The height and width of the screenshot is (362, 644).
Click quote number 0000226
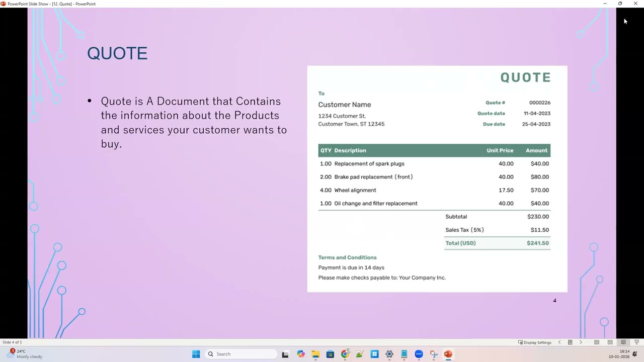click(x=540, y=103)
